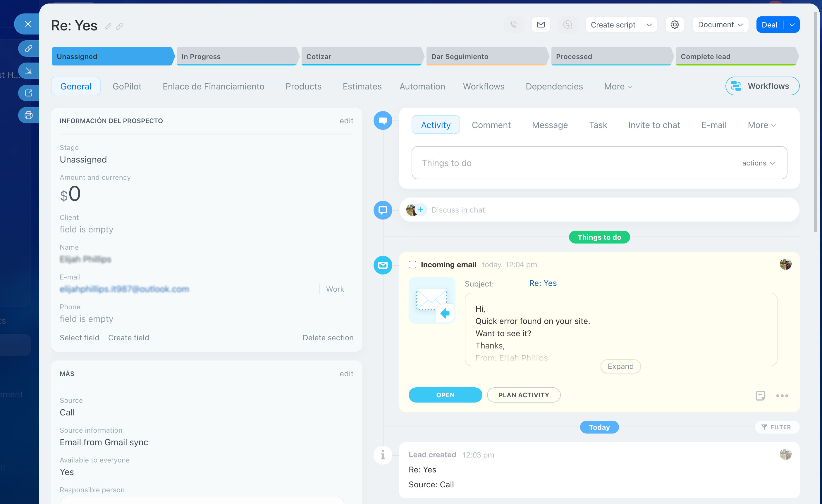Image resolution: width=822 pixels, height=504 pixels.
Task: Click the phone call icon in the header
Action: (x=514, y=25)
